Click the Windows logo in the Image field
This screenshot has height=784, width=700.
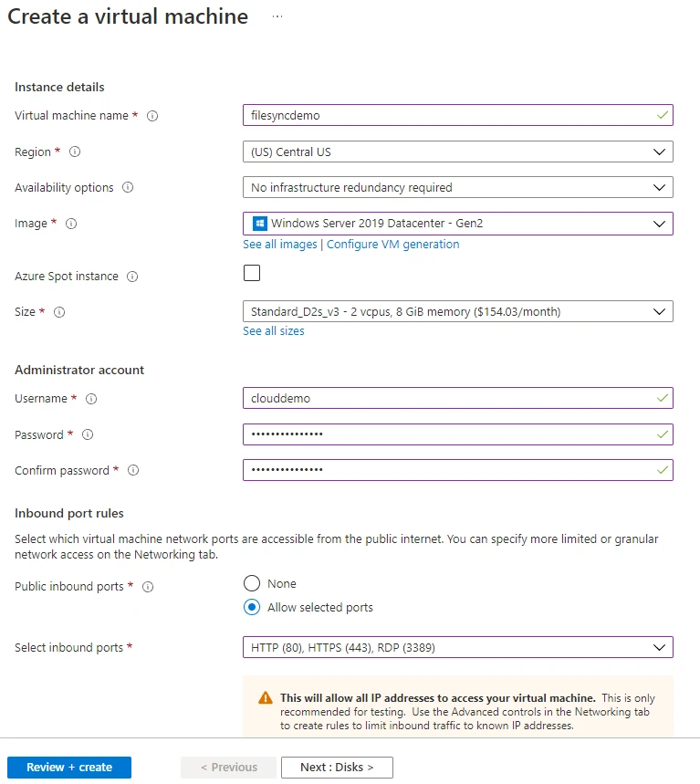258,223
